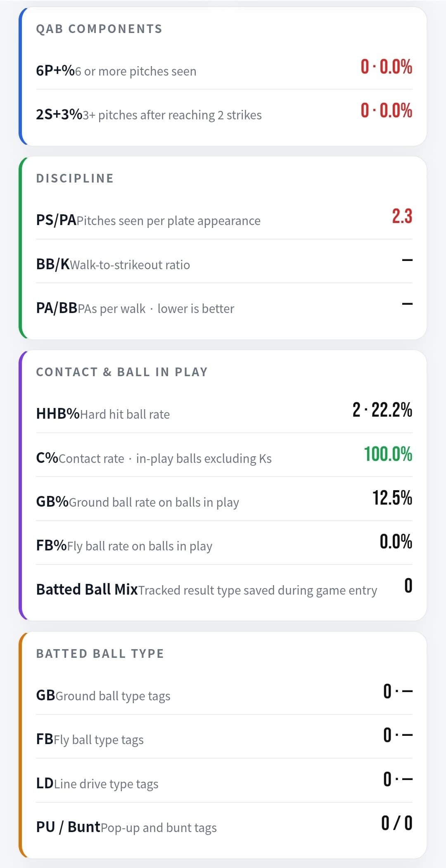Click the GB ground ball type tags
Screen dimensions: 446x868
click(x=223, y=695)
